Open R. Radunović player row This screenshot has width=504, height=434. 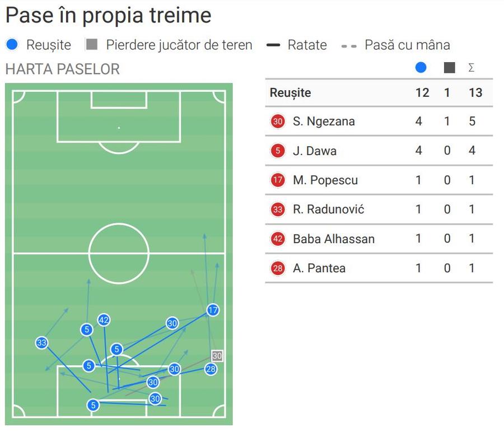tap(379, 209)
